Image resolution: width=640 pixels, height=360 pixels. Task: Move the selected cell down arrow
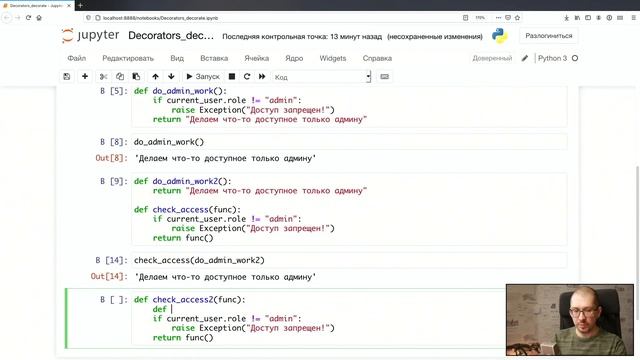tap(171, 77)
